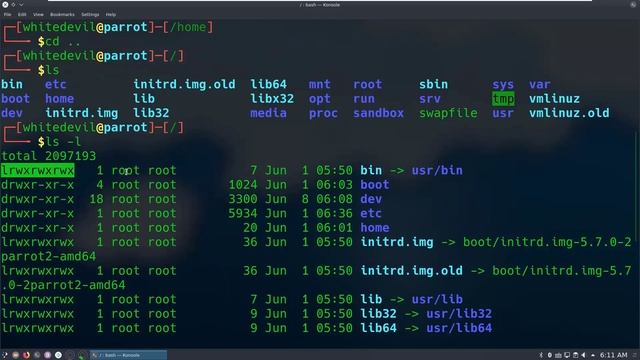The height and width of the screenshot is (360, 640).
Task: Open Firefox from the taskbar
Action: coord(26,355)
